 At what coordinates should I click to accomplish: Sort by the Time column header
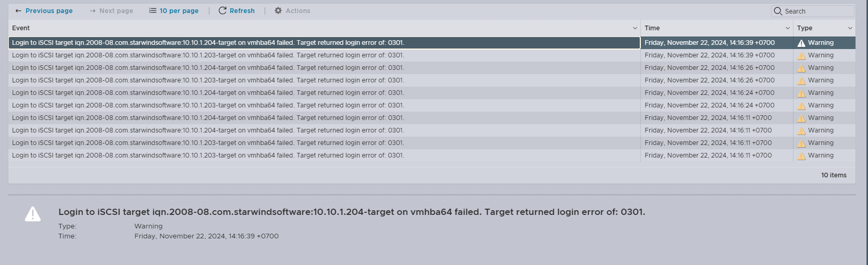[652, 28]
